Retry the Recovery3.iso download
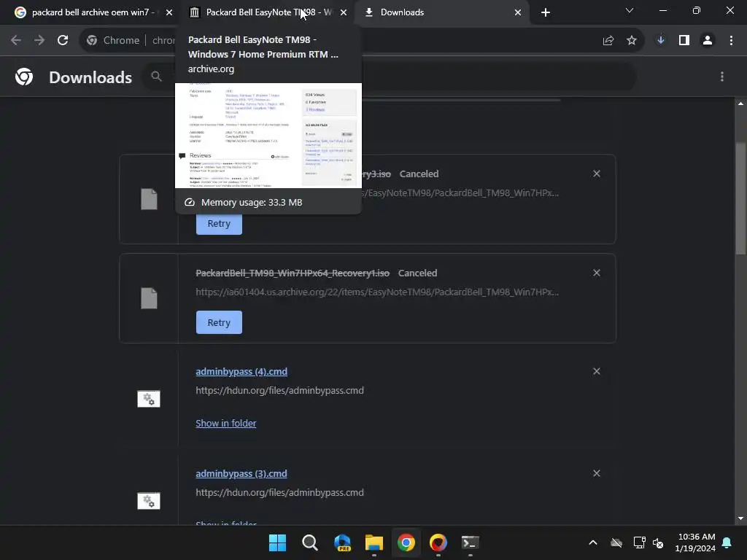 [x=219, y=224]
